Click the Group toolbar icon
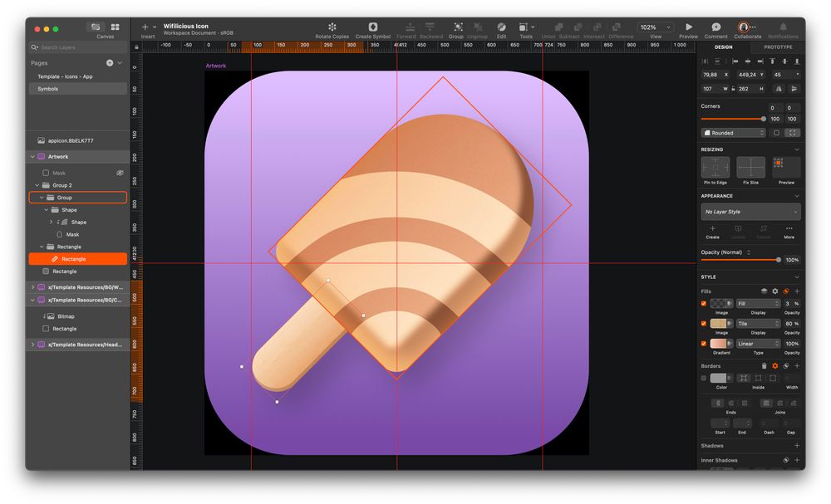Image resolution: width=831 pixels, height=504 pixels. (459, 27)
